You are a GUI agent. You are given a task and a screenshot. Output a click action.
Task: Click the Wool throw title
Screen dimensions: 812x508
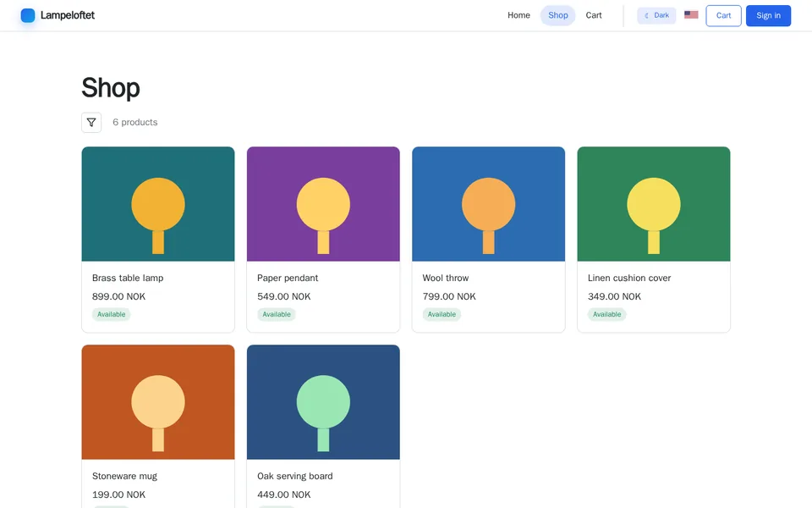pos(446,278)
